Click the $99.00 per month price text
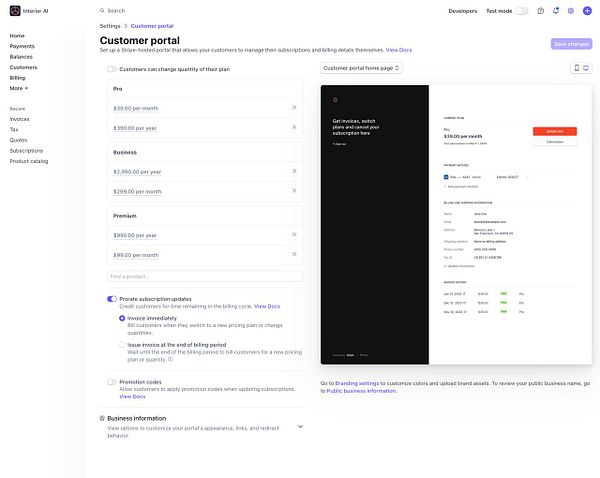The width and height of the screenshot is (600, 478). coord(136,255)
